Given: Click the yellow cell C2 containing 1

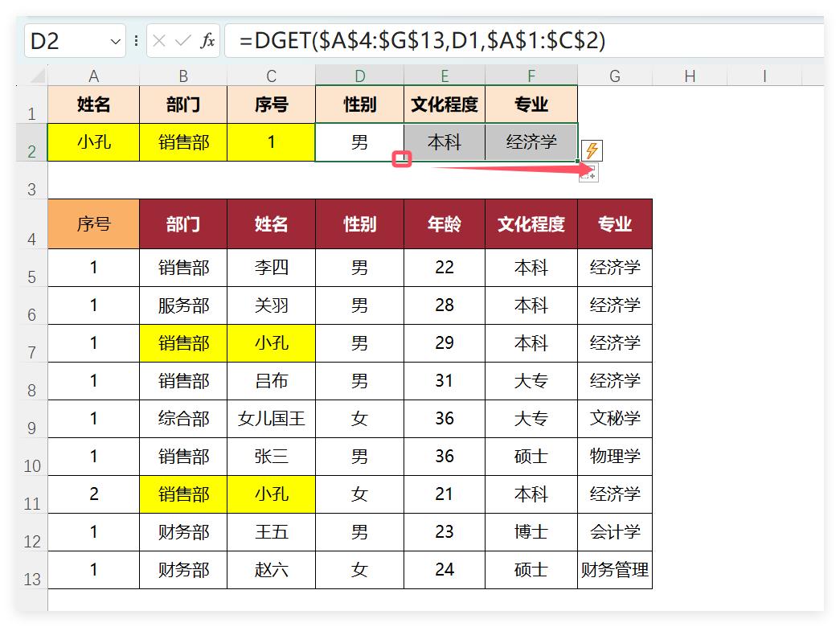Looking at the screenshot, I should 271,142.
